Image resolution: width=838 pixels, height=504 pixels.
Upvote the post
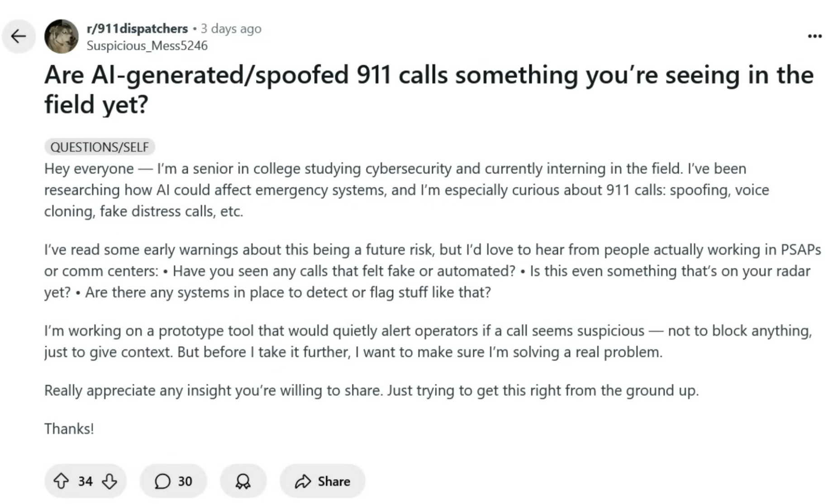(61, 481)
